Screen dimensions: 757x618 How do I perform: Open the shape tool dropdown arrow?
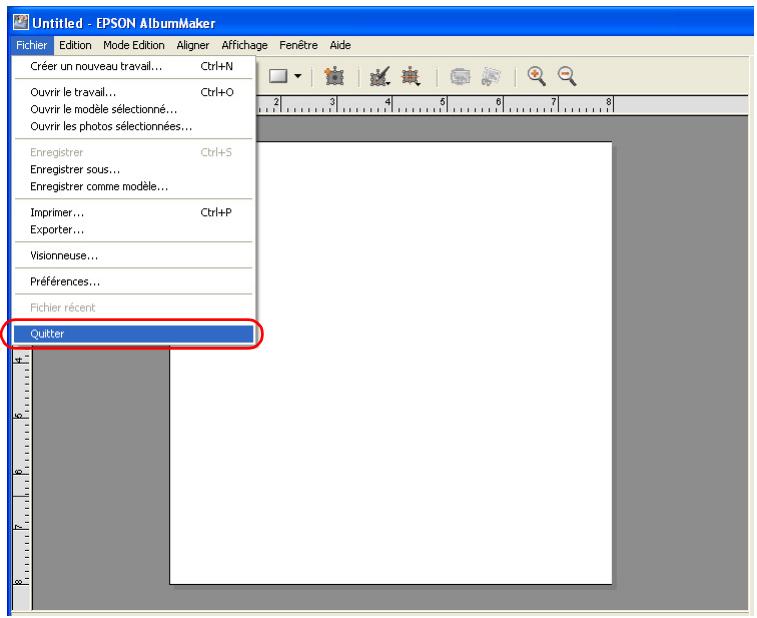pos(298,76)
